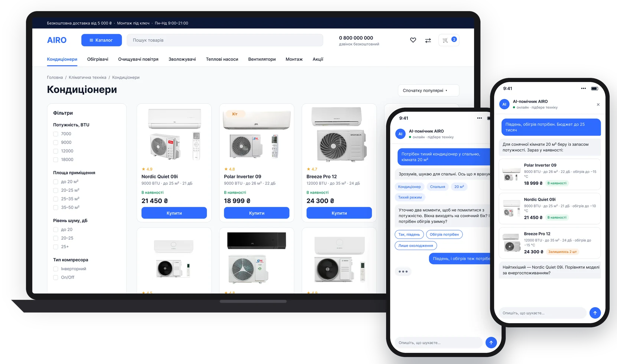This screenshot has height=364, width=617.
Task: Open Polar Inverter 09 card in chat
Action: pos(549,174)
